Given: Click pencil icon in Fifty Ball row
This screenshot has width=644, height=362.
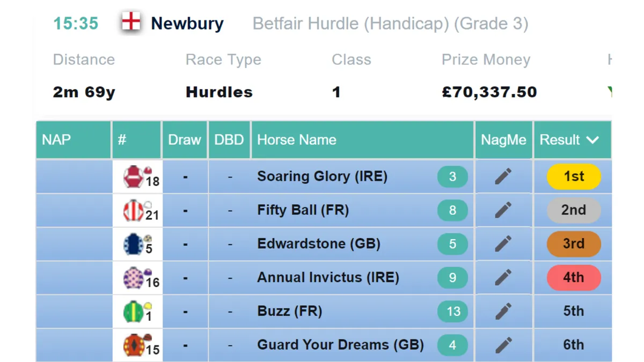Looking at the screenshot, I should (503, 210).
